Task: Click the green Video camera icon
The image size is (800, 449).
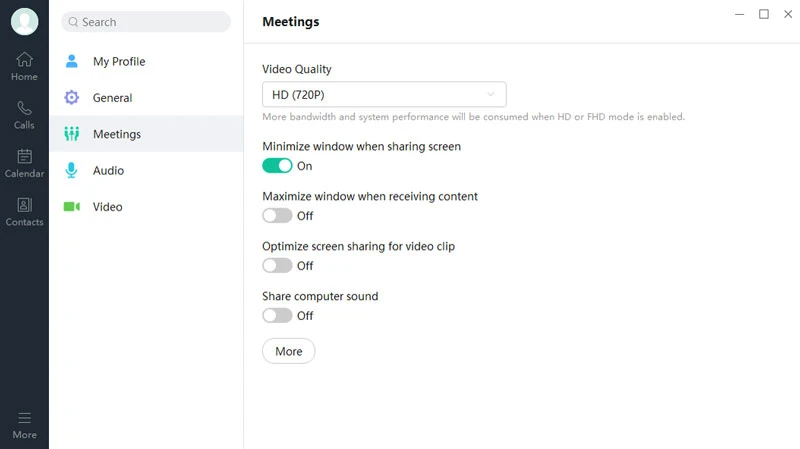Action: click(x=72, y=207)
